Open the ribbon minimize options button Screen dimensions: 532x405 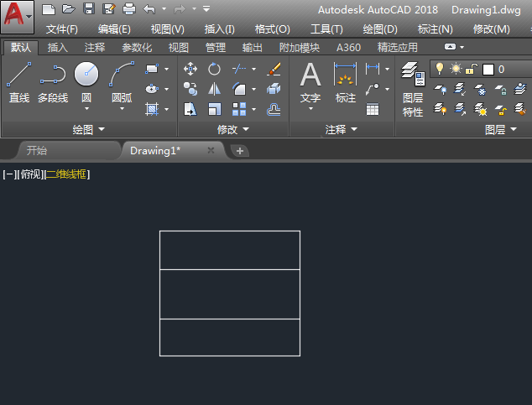click(x=451, y=47)
